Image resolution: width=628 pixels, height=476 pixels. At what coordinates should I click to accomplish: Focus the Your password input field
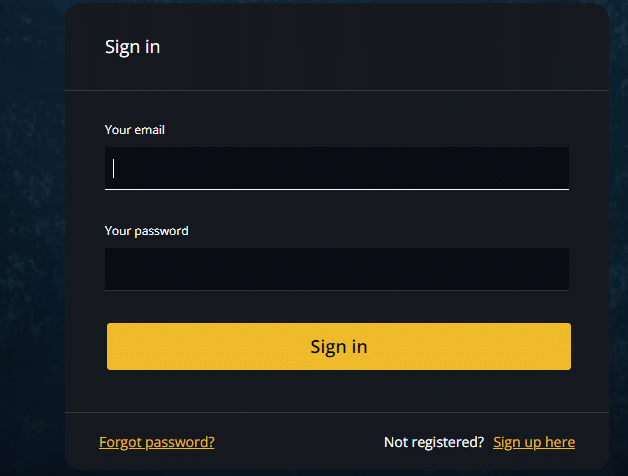(336, 269)
